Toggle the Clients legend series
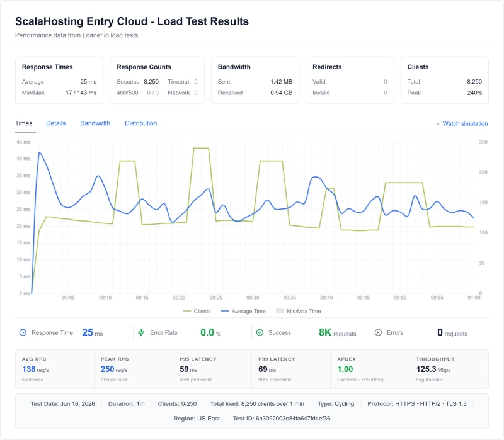This screenshot has height=440, width=504. point(197,311)
